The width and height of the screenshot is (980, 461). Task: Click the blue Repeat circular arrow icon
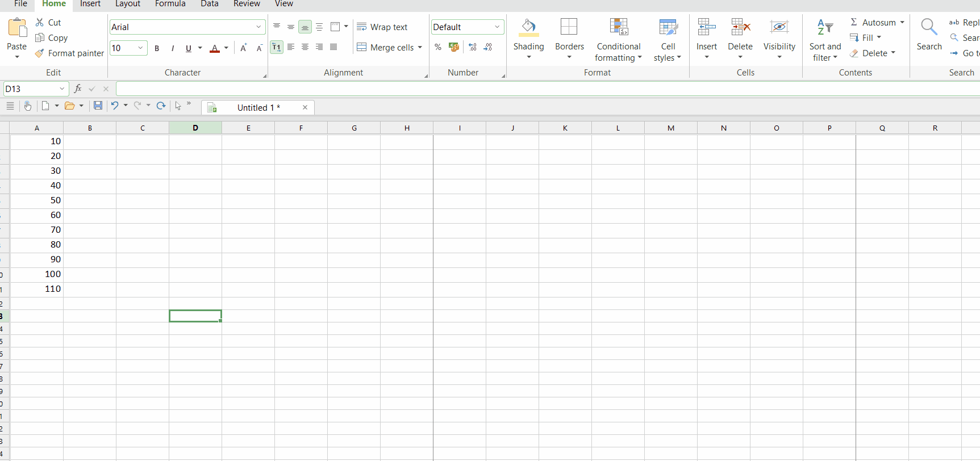click(x=161, y=106)
